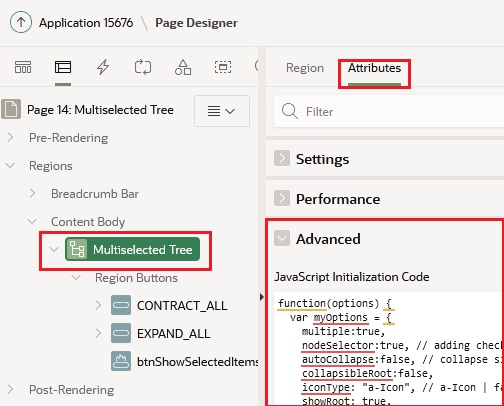This screenshot has height=406, width=504.
Task: Select the Content Body label
Action: [x=88, y=222]
